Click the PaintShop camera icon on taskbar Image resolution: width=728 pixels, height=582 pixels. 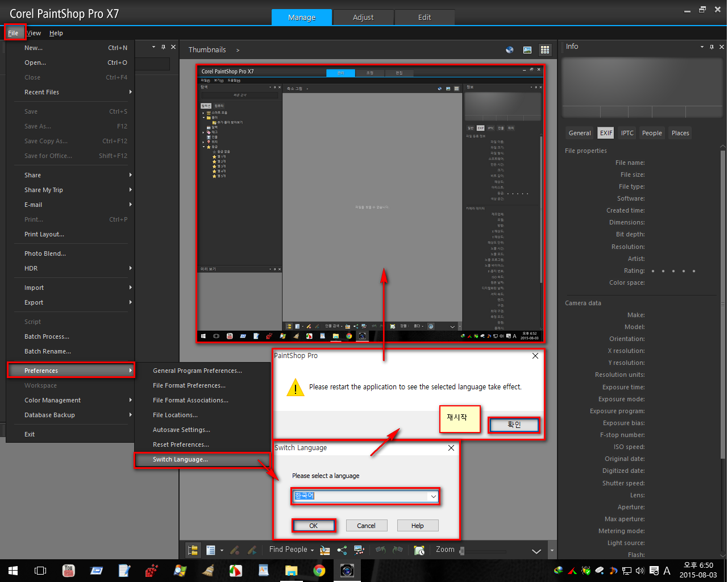pos(347,571)
